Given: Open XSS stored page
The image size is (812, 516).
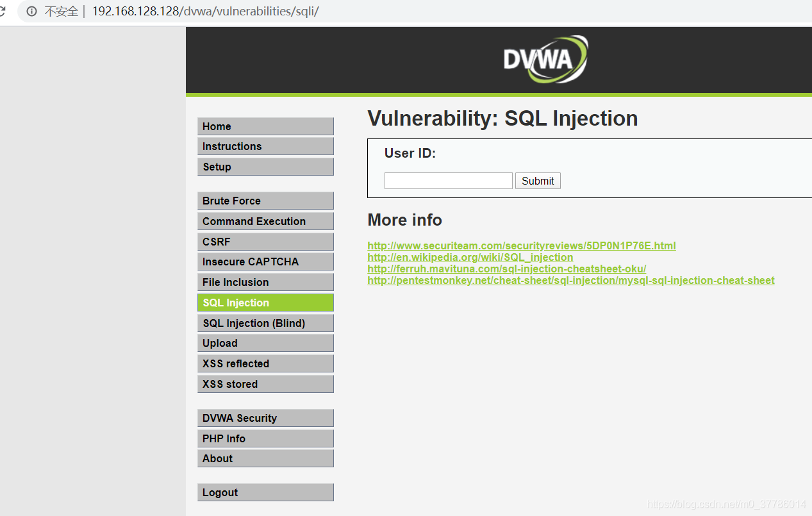Looking at the screenshot, I should coord(265,384).
